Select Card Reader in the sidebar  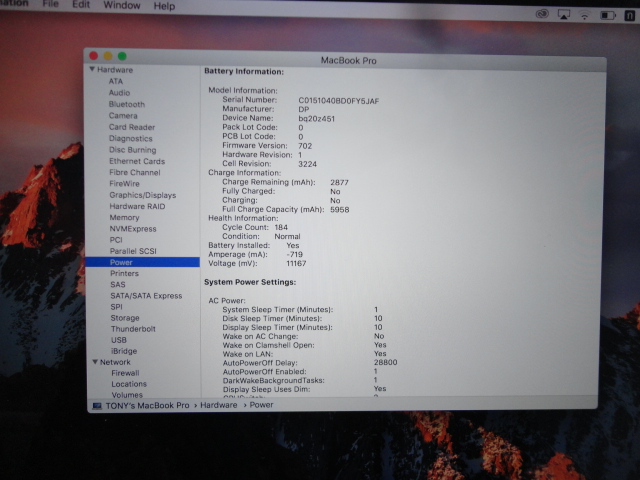coord(132,127)
